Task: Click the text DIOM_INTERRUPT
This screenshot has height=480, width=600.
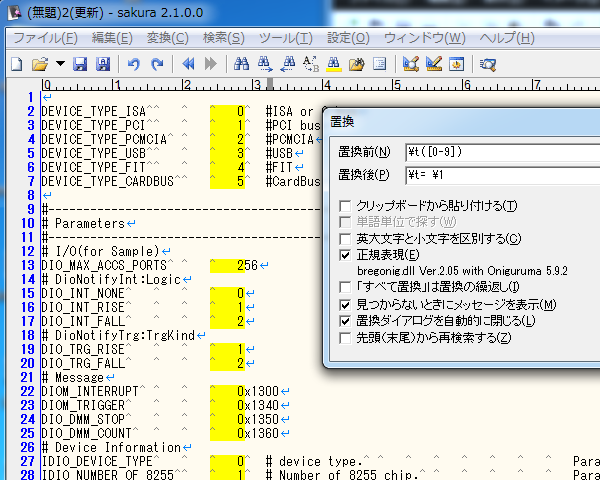Action: [90, 391]
